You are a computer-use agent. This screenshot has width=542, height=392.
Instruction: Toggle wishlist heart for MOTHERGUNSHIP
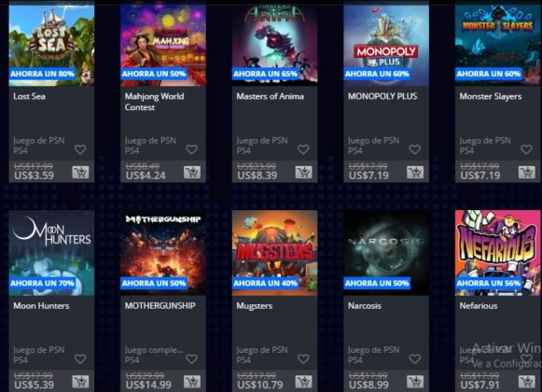pyautogui.click(x=192, y=358)
